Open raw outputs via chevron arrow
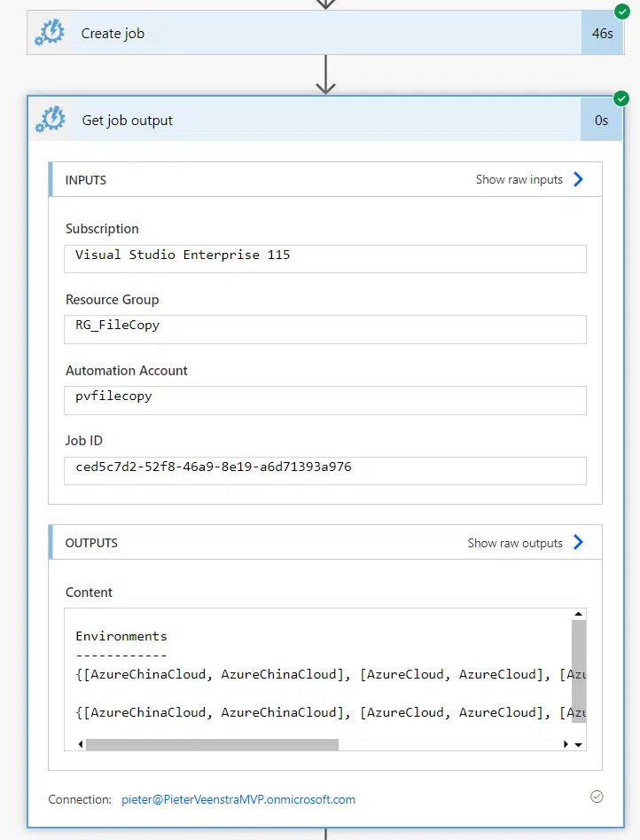The height and width of the screenshot is (840, 640). coord(578,542)
